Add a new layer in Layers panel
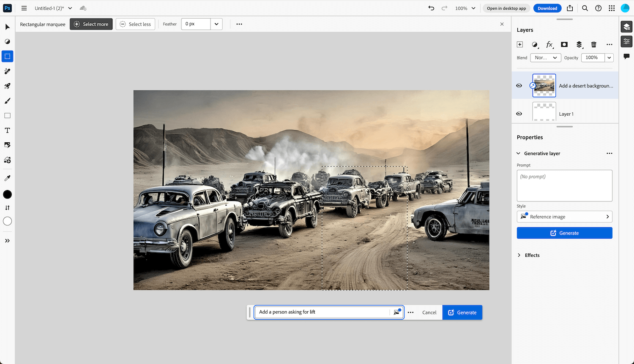The image size is (634, 364). [520, 44]
